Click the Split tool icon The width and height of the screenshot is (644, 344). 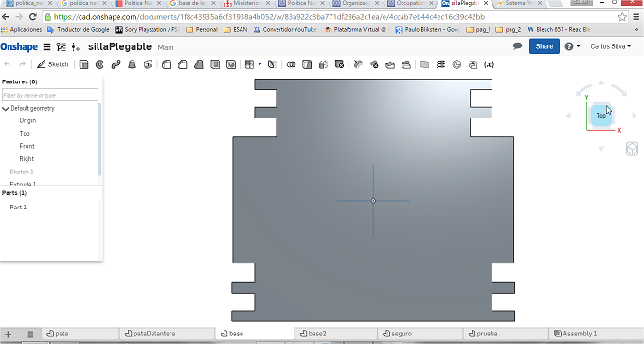(307, 64)
